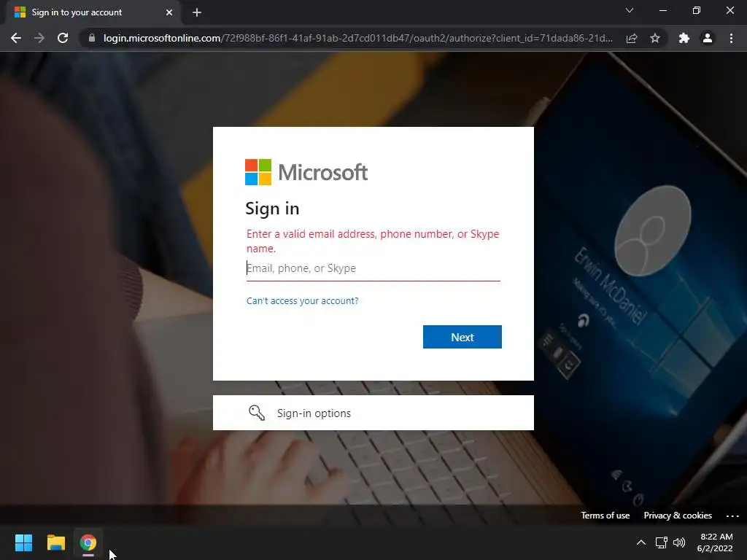The image size is (747, 560).
Task: Show hidden system tray icons
Action: tap(641, 542)
